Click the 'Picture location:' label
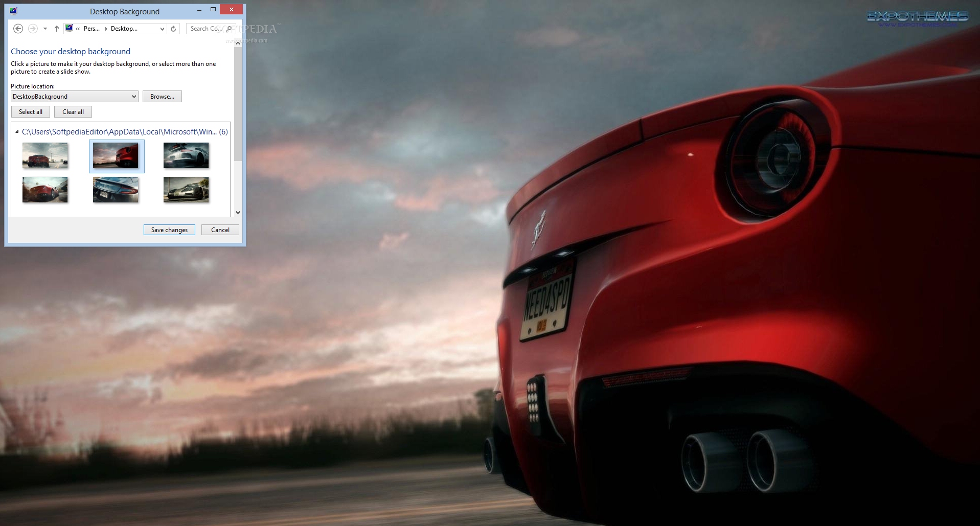This screenshot has width=980, height=526. 33,86
